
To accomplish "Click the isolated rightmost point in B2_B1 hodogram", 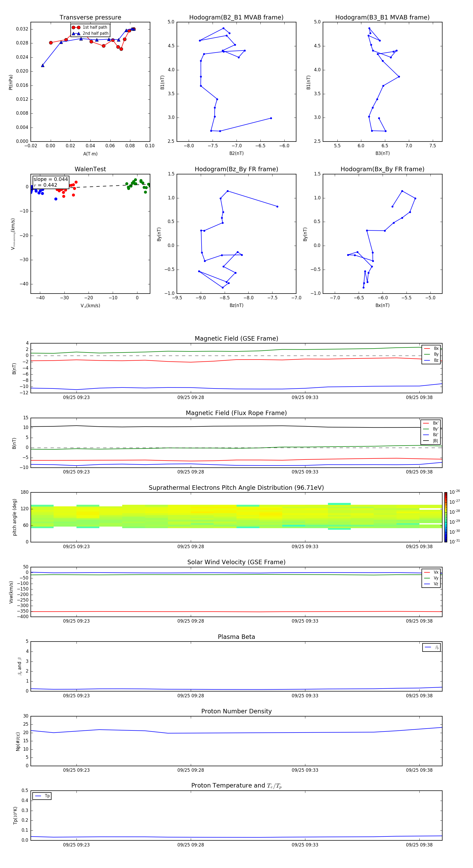I will pos(271,118).
